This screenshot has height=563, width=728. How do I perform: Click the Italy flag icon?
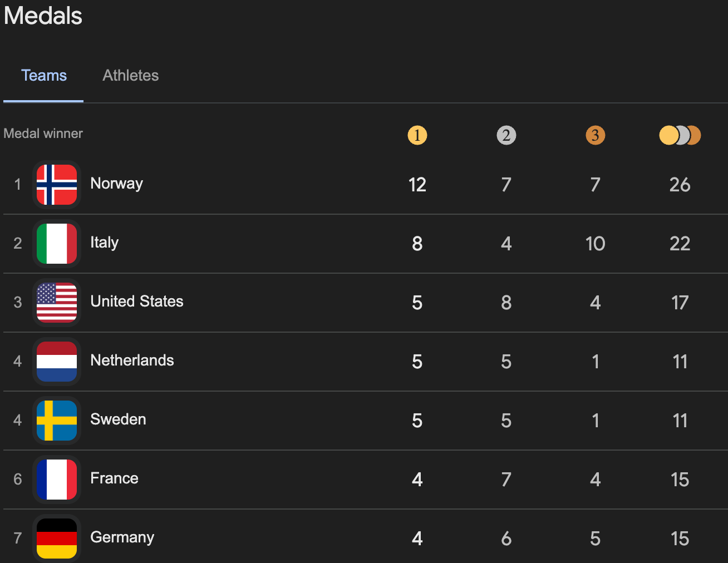57,244
